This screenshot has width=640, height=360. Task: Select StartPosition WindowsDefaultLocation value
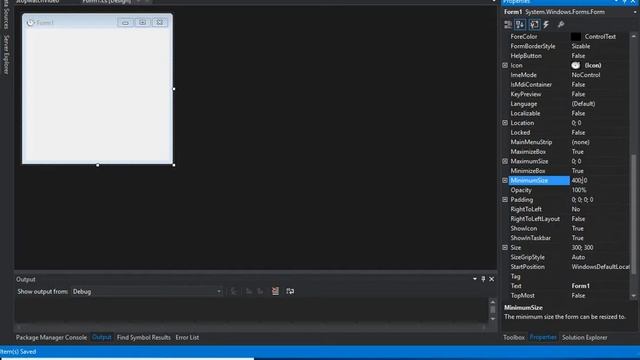(600, 267)
